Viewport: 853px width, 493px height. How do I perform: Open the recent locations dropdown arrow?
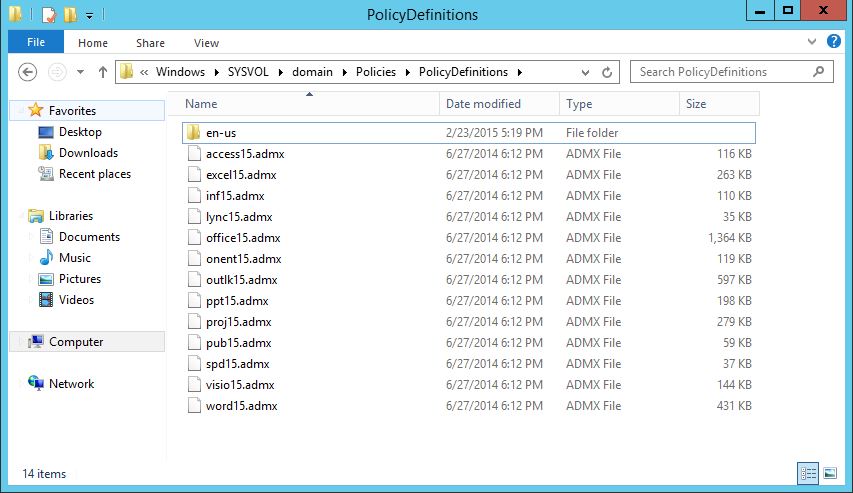pos(81,72)
